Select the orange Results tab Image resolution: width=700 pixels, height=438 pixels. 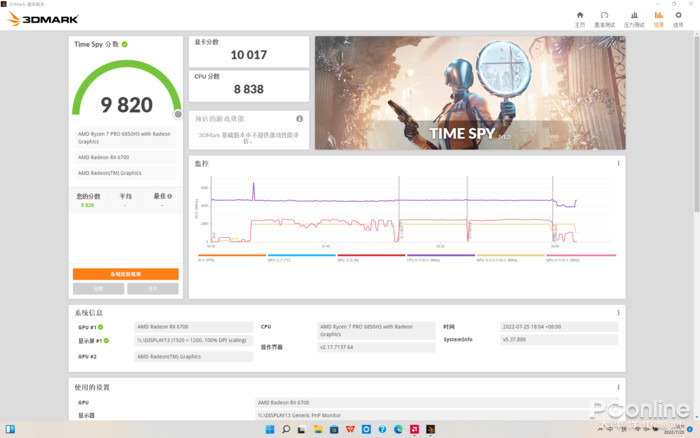click(658, 19)
